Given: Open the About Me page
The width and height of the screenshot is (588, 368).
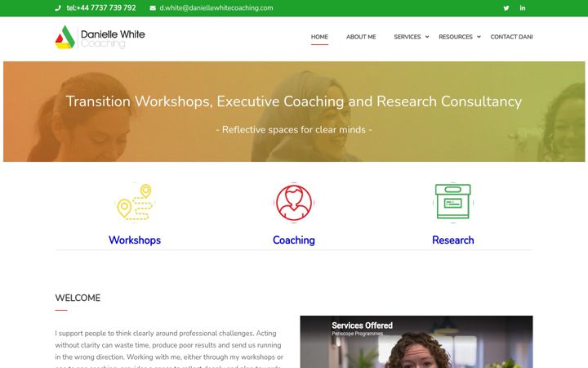Looking at the screenshot, I should click(361, 37).
